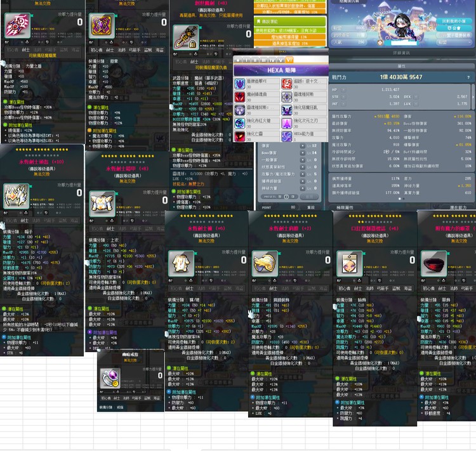The width and height of the screenshot is (476, 451).
Task: Raise the 攻擊力/魔法攻擊力 hyper stat level
Action: (x=303, y=174)
